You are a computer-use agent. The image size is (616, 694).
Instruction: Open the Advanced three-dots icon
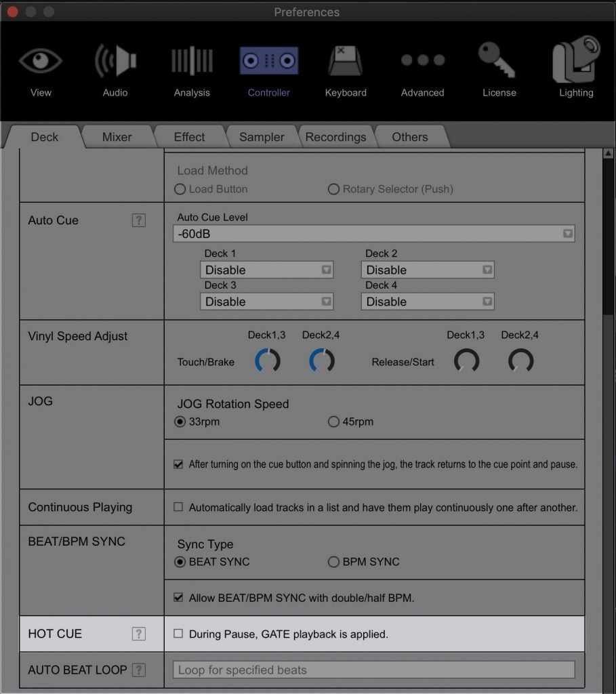pyautogui.click(x=422, y=61)
